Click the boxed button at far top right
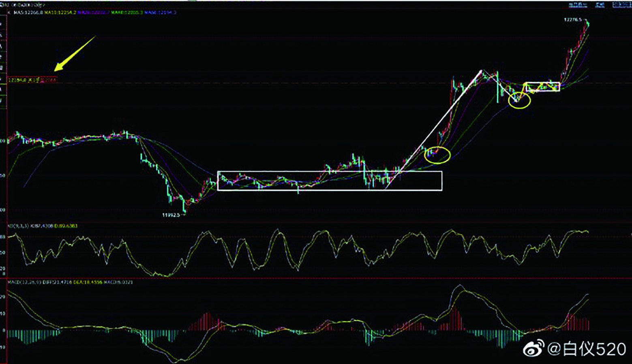 (621, 5)
